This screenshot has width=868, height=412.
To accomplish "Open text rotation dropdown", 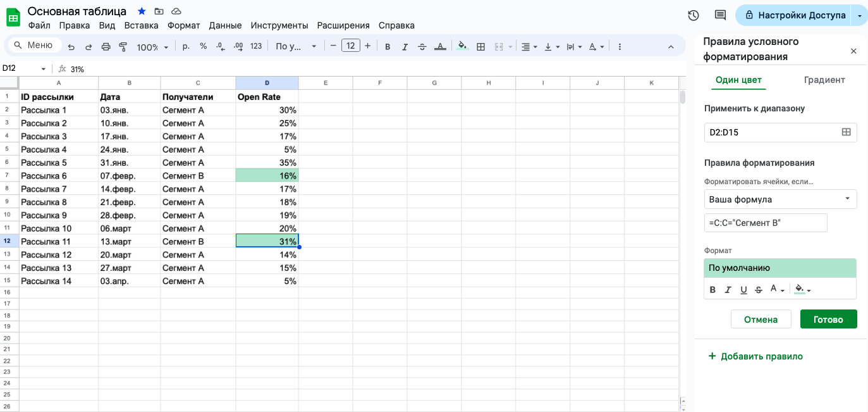I will coord(596,47).
